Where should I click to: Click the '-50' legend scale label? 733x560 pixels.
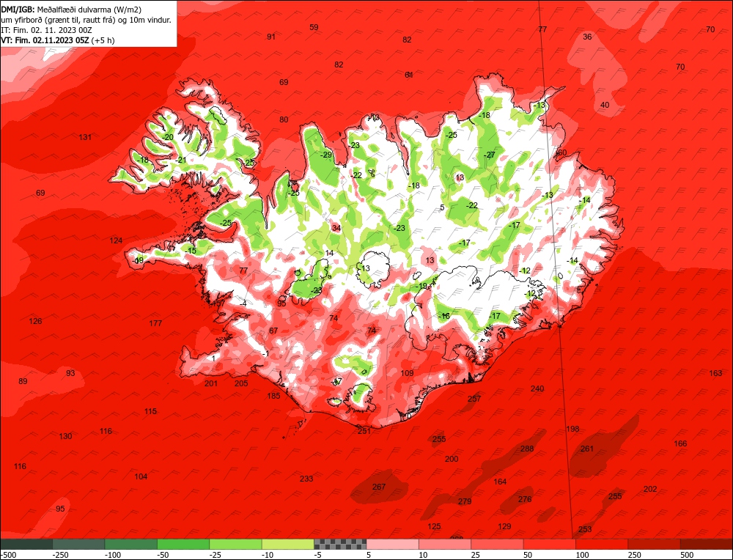tap(163, 555)
